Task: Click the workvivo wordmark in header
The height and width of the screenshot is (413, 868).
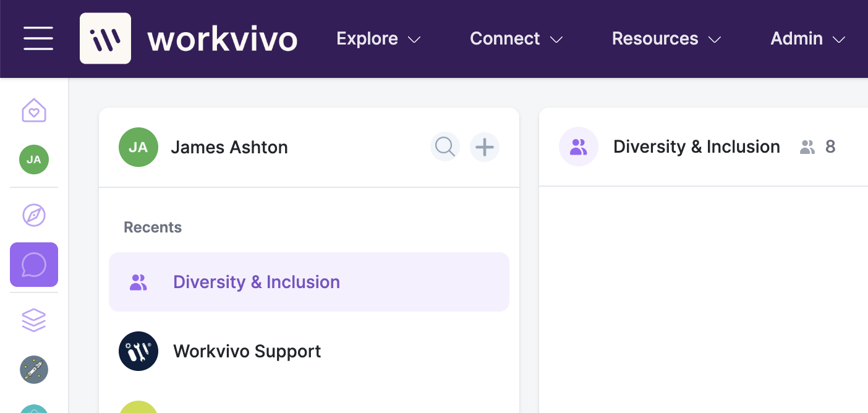Action: pyautogui.click(x=223, y=40)
